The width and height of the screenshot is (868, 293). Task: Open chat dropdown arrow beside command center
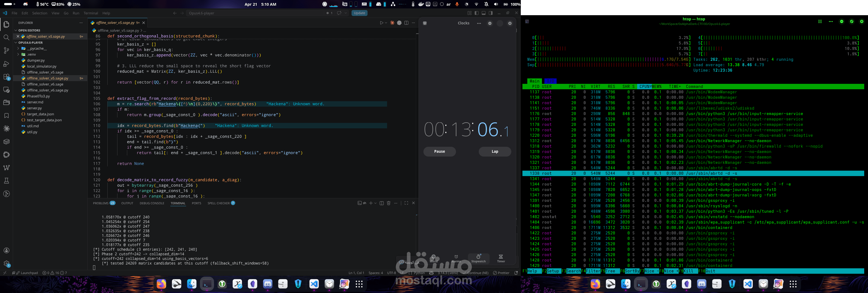click(346, 13)
